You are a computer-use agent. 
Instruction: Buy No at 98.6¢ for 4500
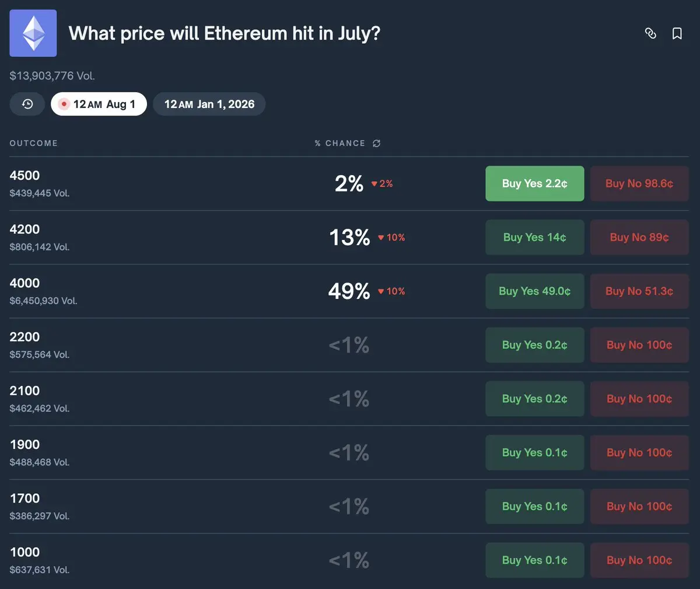[639, 183]
